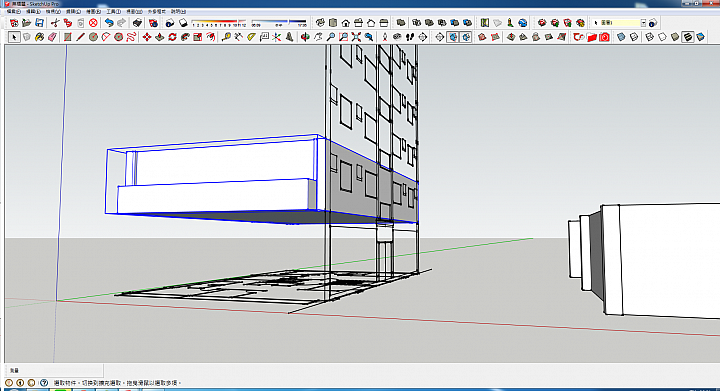
Task: Choose the Paint Bucket tool
Action: coord(39,37)
